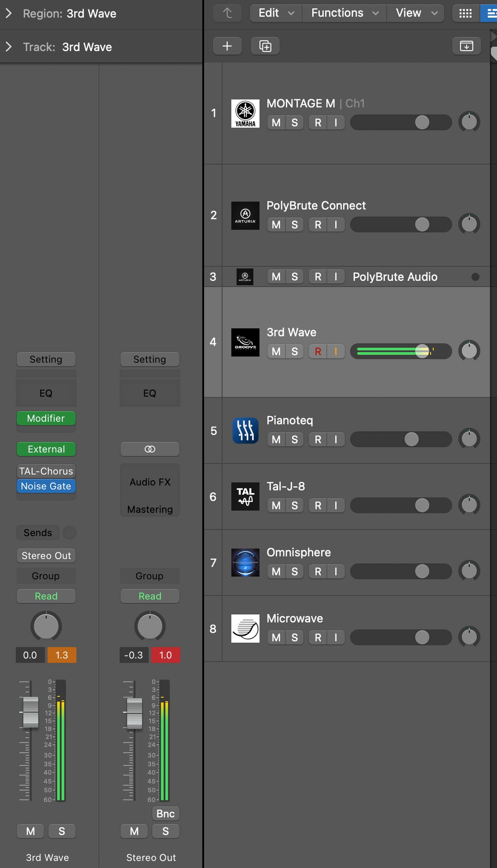Open Stereo Out output selector

point(46,555)
